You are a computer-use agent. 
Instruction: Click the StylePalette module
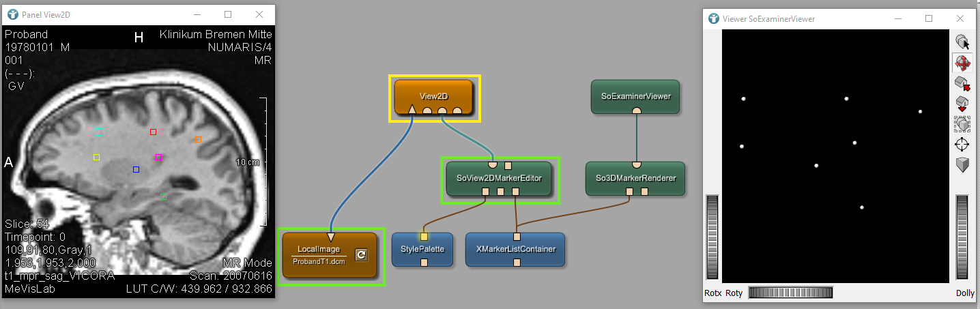click(x=423, y=249)
